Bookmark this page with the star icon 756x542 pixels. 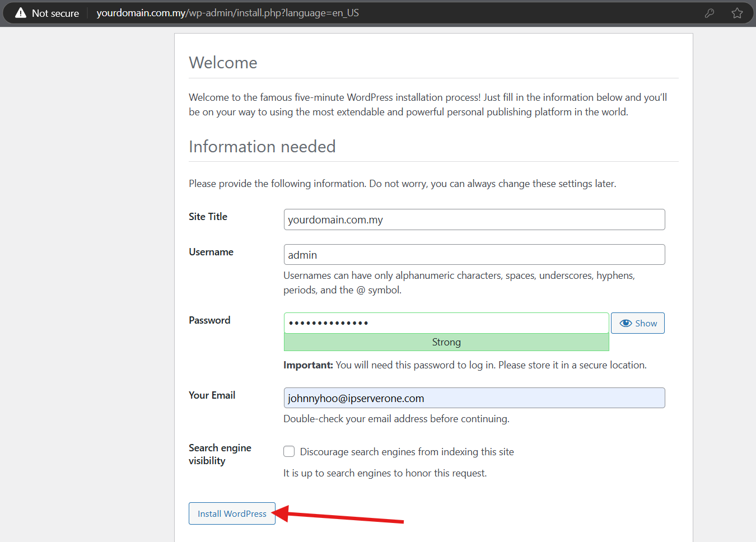tap(737, 13)
